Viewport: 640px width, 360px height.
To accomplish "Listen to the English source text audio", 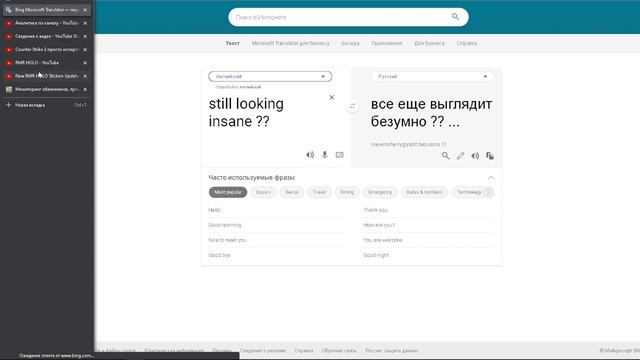I will coord(310,155).
